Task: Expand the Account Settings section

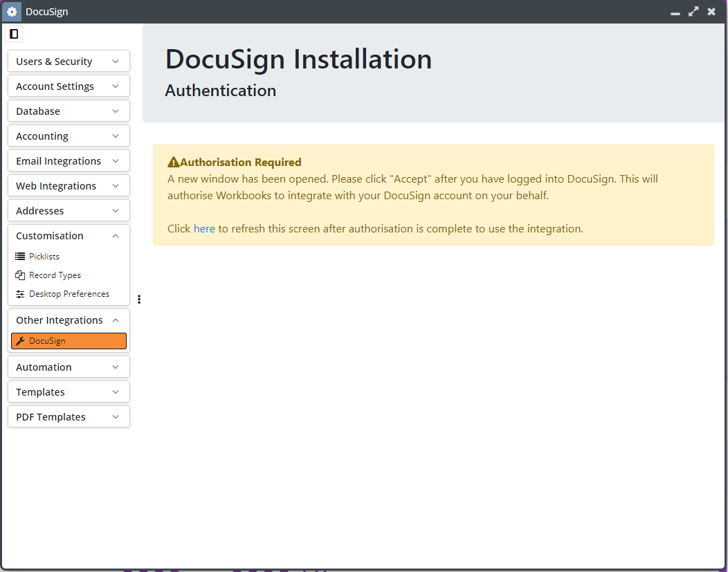Action: [69, 86]
